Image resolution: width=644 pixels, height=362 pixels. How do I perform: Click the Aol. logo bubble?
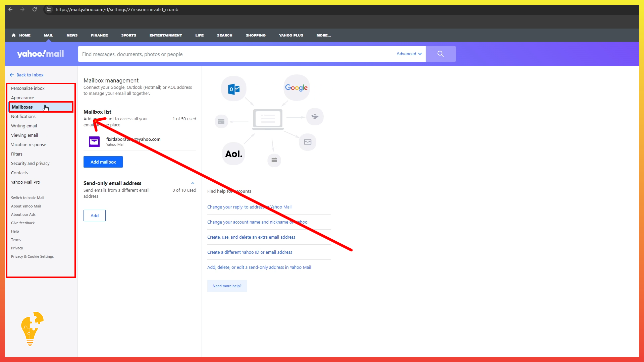coord(234,154)
